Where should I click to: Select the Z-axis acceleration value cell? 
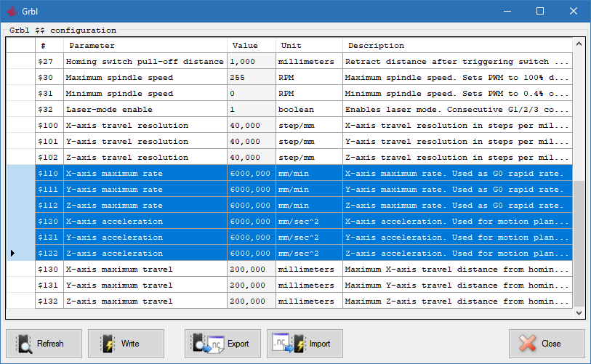point(252,254)
